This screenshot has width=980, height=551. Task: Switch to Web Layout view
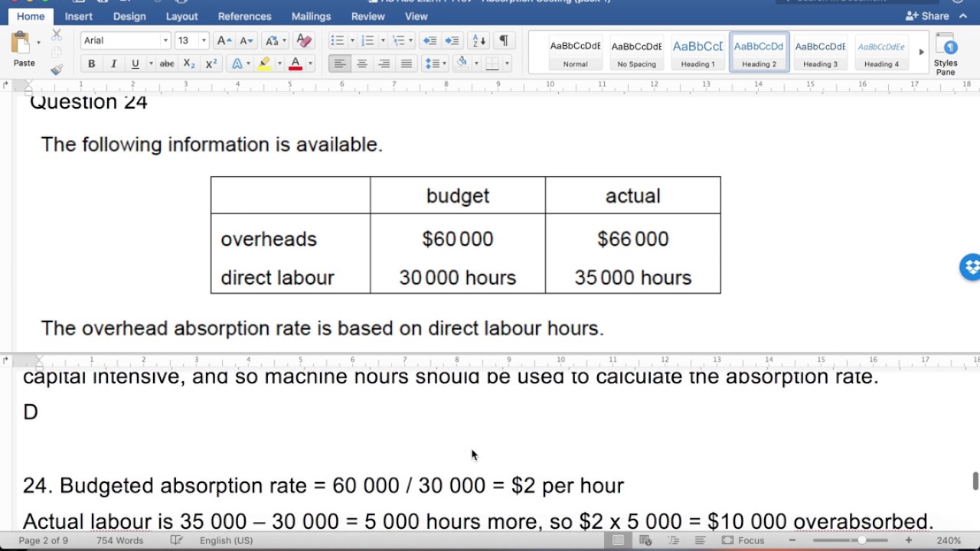pos(645,540)
